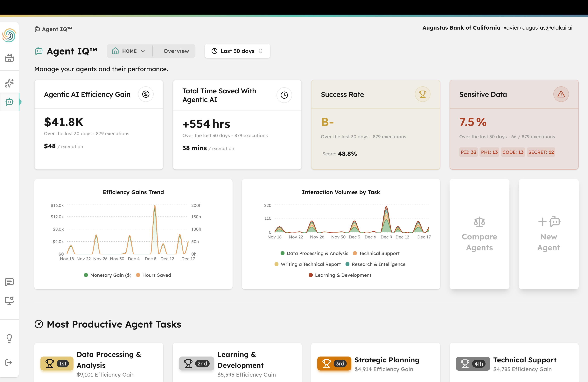Click the Augustus Bank of California account name
The height and width of the screenshot is (382, 588).
pos(461,28)
